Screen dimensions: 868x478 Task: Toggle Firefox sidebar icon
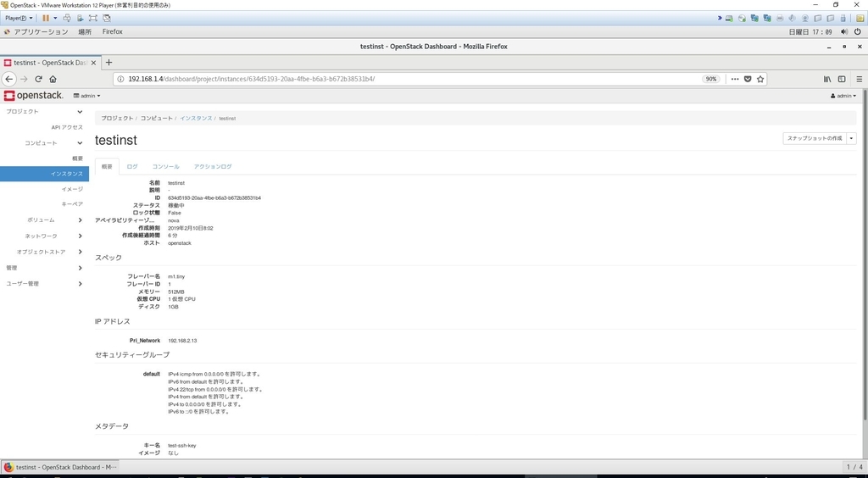tap(842, 79)
